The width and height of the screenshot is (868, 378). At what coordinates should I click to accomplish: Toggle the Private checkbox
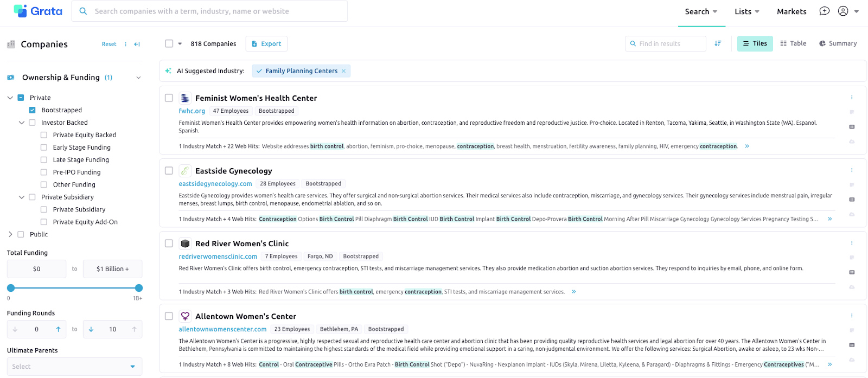point(21,98)
